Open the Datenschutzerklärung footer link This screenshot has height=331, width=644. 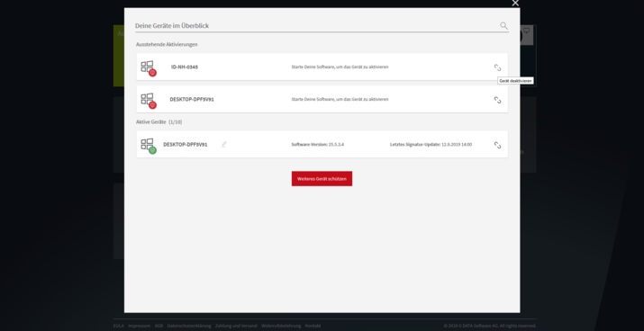coord(189,326)
